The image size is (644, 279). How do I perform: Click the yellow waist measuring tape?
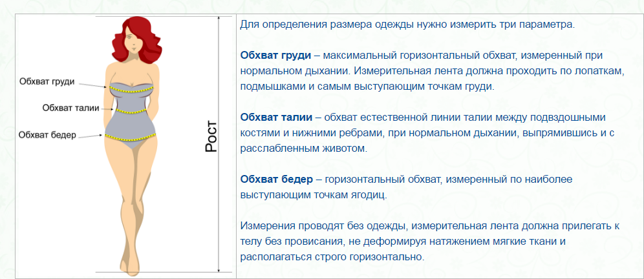[133, 110]
